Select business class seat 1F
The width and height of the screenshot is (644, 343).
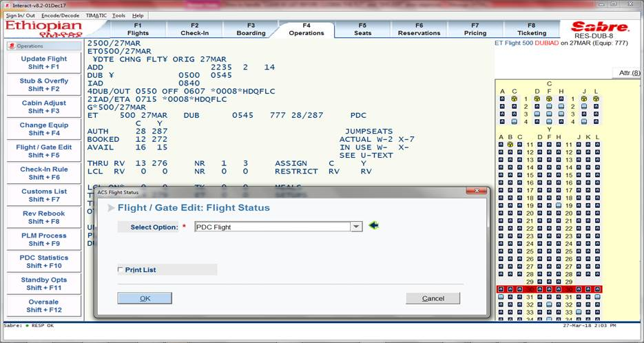click(x=549, y=99)
